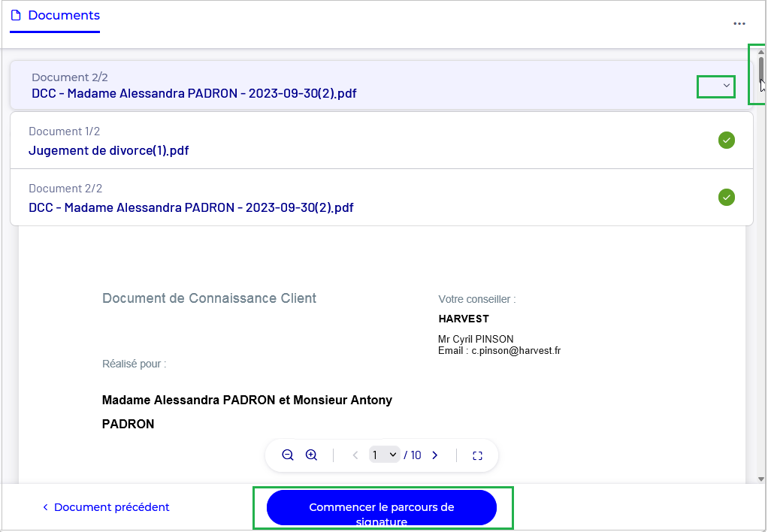
Task: Click the c.pinson@harvest.fr email in the document
Action: (x=516, y=351)
